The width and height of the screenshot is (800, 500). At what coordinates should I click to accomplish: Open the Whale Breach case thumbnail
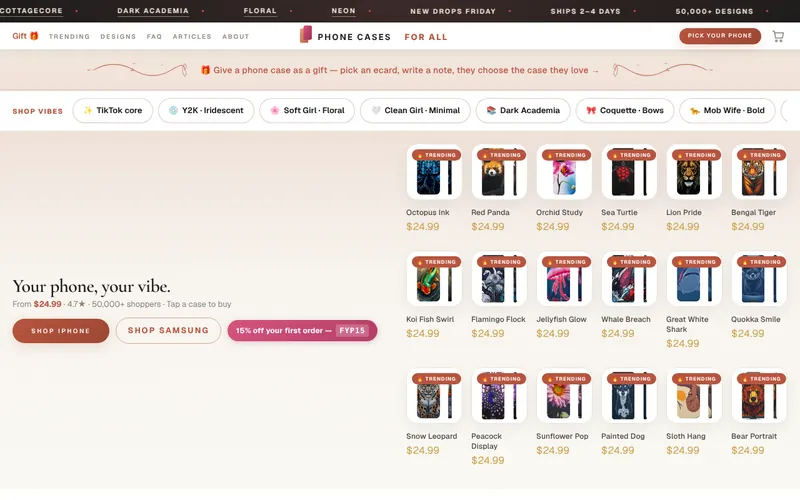[x=629, y=279]
